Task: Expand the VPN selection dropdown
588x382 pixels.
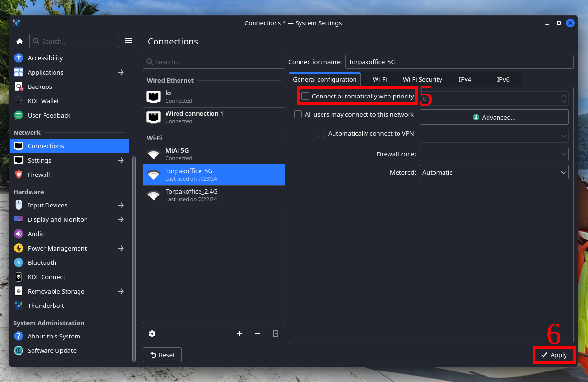Action: [x=494, y=136]
